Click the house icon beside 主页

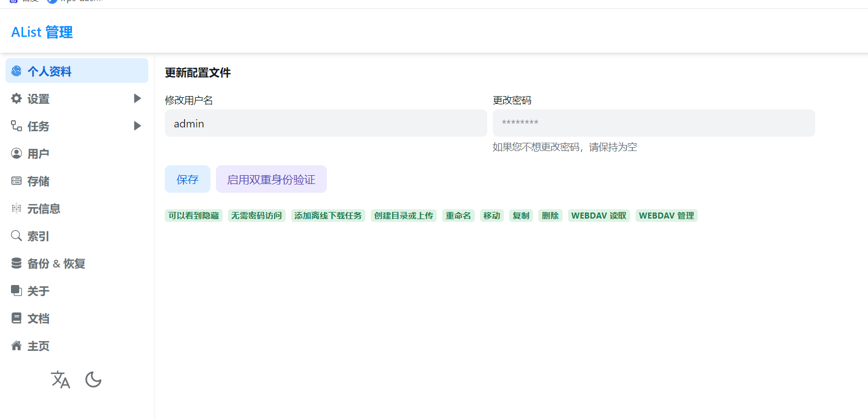[x=16, y=345]
